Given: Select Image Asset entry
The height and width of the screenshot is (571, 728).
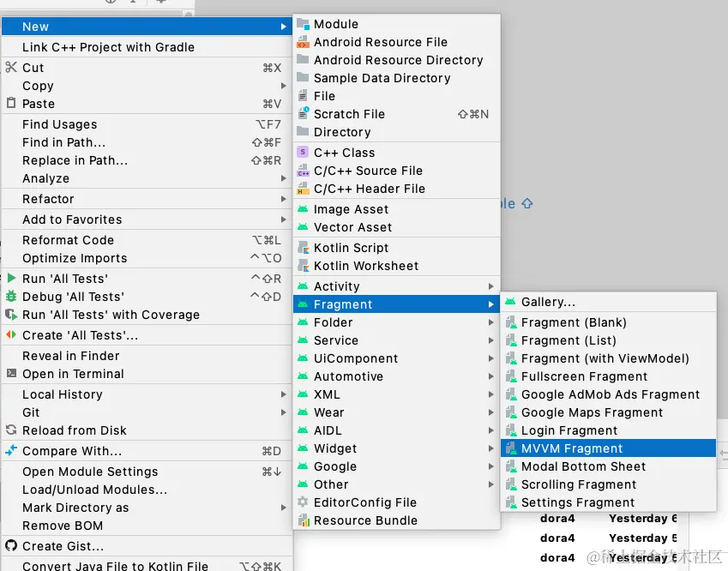Looking at the screenshot, I should tap(351, 209).
